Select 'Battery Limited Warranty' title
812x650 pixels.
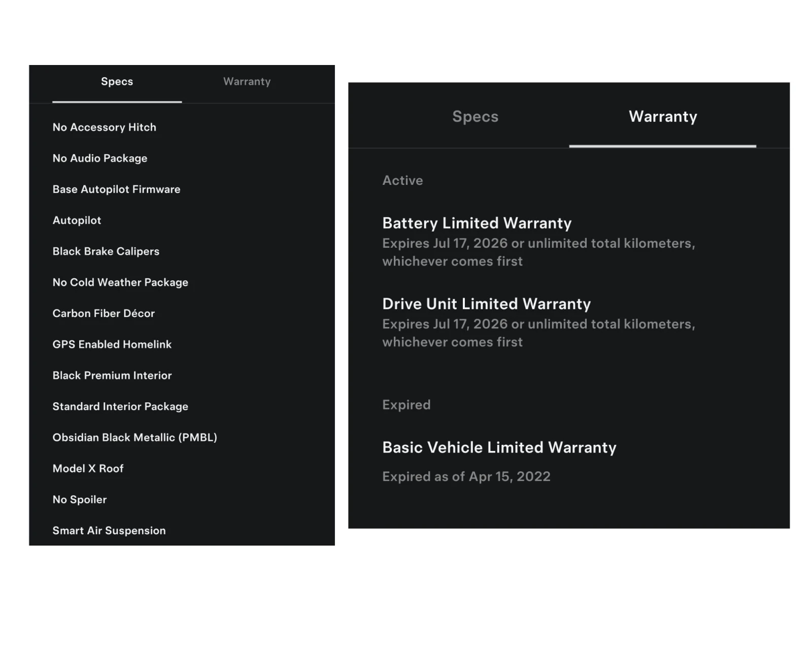pos(477,223)
